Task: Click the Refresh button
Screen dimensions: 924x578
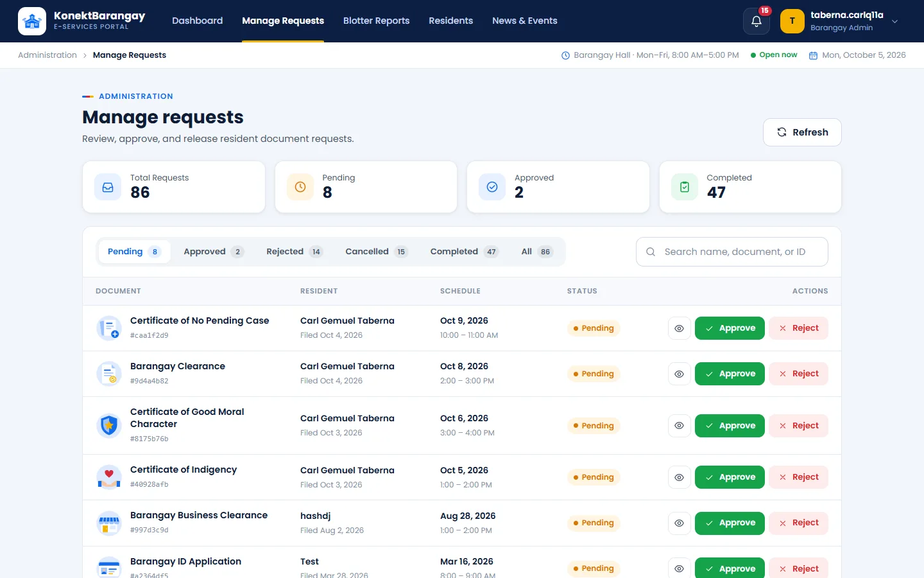Action: point(802,132)
